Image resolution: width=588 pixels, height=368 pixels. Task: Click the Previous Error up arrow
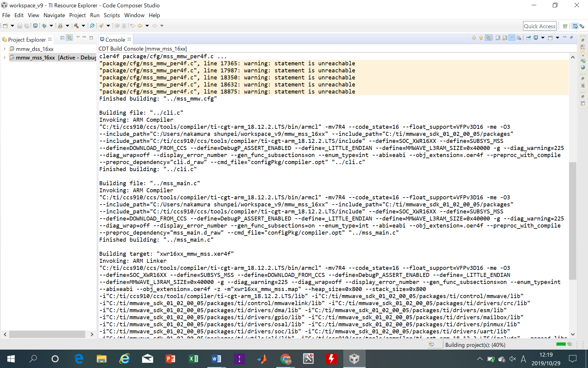coord(481,38)
